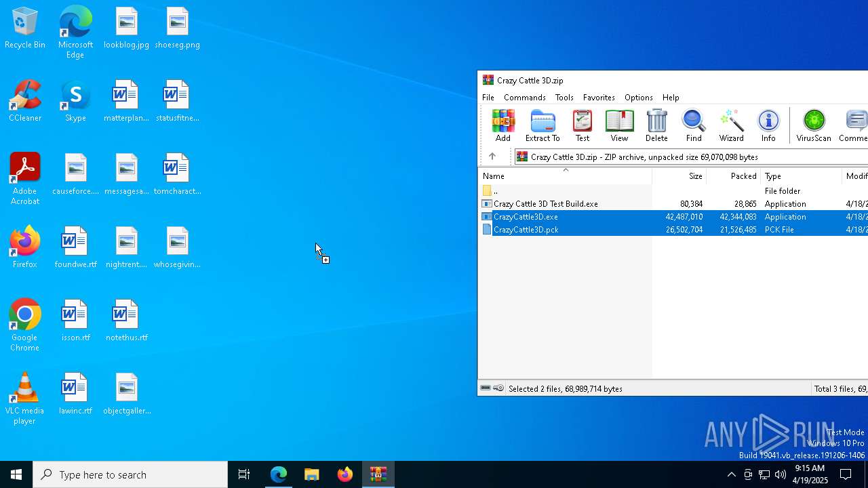This screenshot has height=488, width=868.
Task: Run VirusScan from the toolbar
Action: coord(814,125)
